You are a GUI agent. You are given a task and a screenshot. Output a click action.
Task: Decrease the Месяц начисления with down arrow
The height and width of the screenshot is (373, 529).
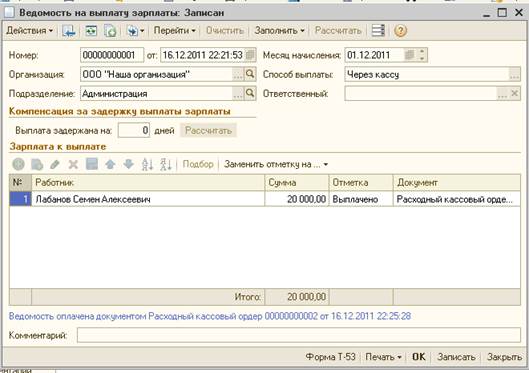click(422, 59)
